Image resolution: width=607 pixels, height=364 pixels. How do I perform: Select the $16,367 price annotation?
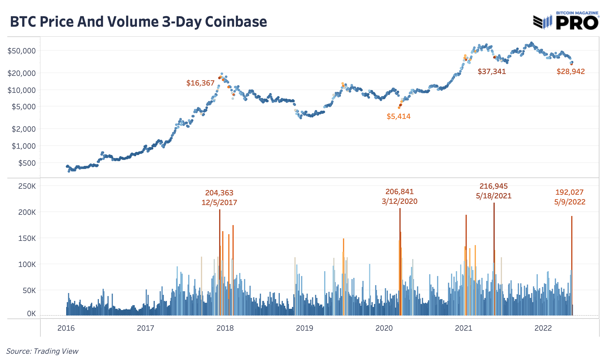click(x=200, y=83)
